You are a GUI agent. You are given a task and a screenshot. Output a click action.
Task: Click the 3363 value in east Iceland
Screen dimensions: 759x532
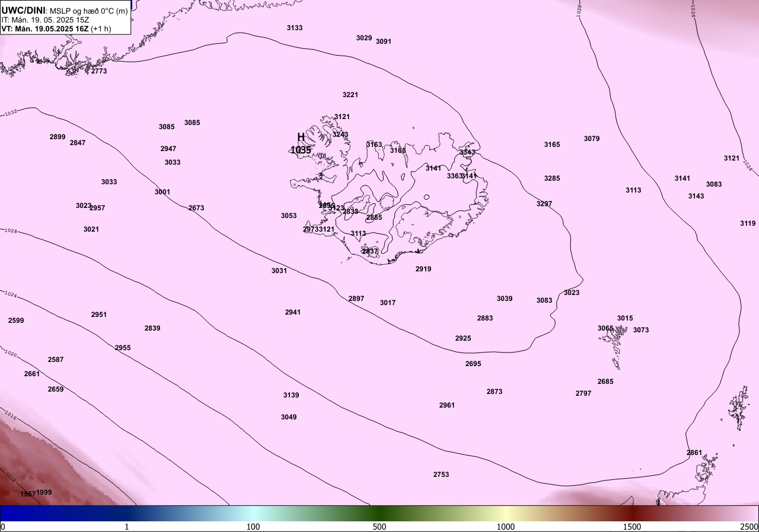pyautogui.click(x=454, y=176)
